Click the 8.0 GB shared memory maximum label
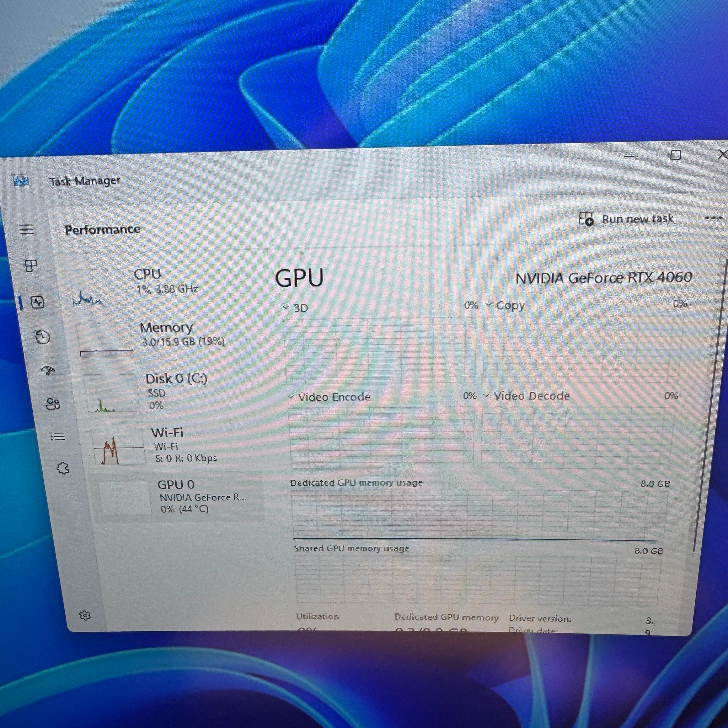This screenshot has height=728, width=728. tap(648, 551)
